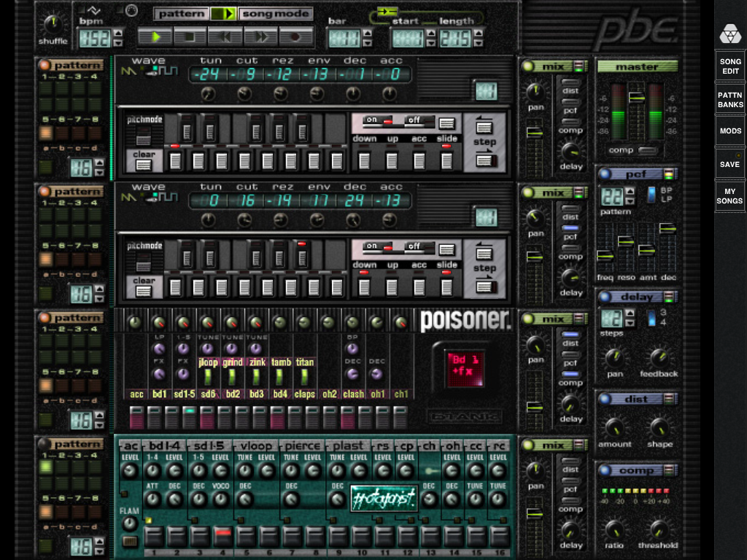The height and width of the screenshot is (560, 747).
Task: Open the Song Edit tab
Action: pos(729,66)
